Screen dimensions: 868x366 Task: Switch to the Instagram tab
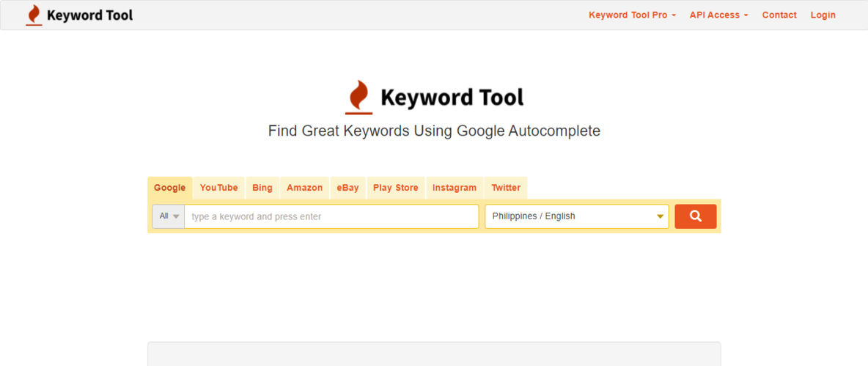(x=455, y=188)
